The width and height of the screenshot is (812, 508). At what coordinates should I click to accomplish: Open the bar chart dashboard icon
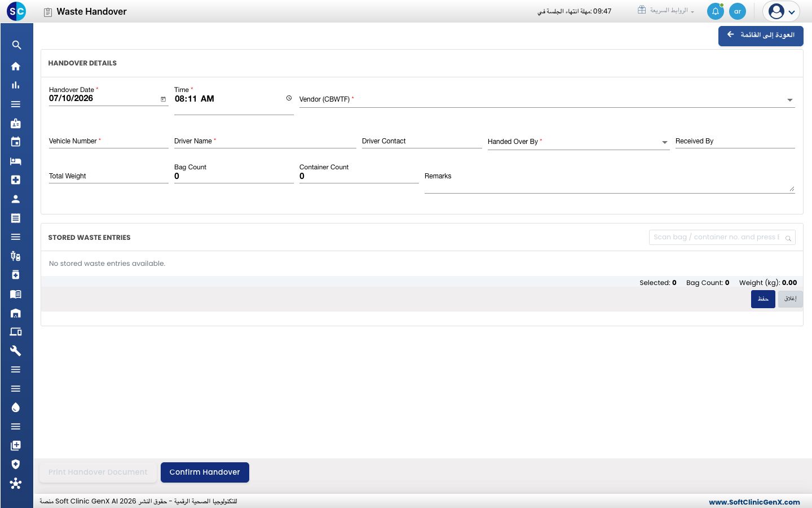(x=16, y=85)
